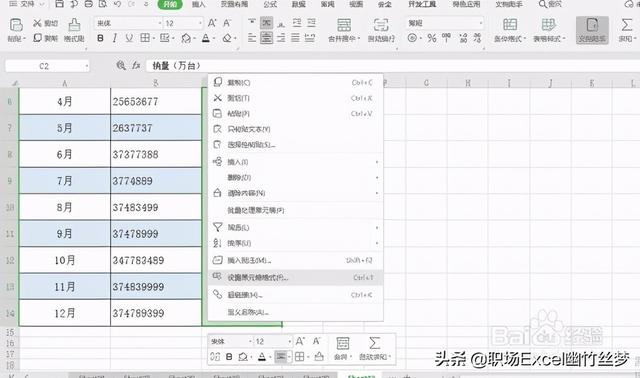The image size is (640, 378).
Task: Open the mini toolbar font size dropdown
Action: (x=289, y=341)
